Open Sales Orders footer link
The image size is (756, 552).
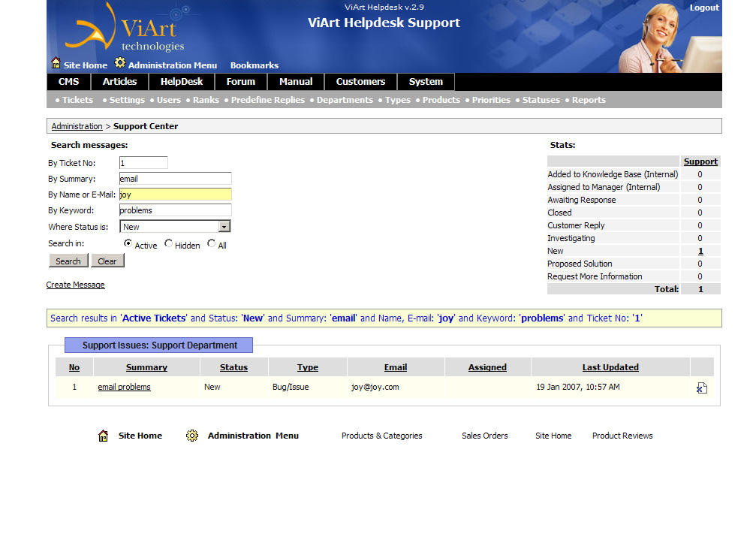tap(484, 436)
